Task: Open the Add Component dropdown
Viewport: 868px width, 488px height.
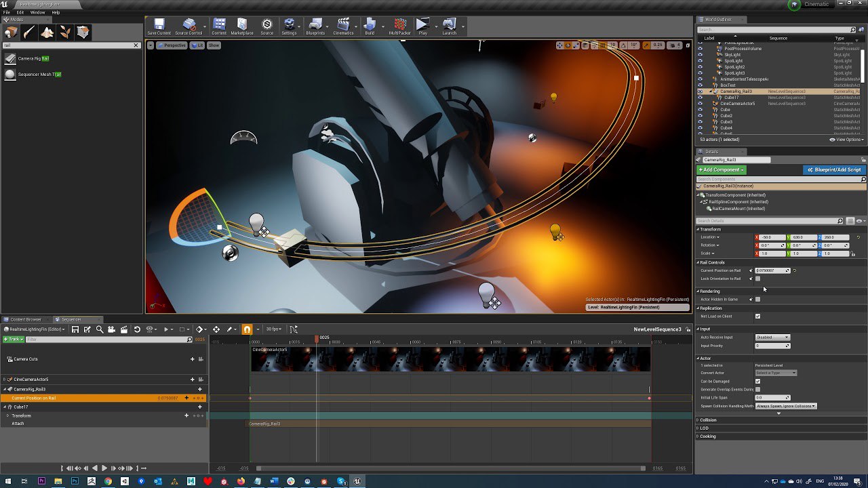Action: [x=722, y=169]
